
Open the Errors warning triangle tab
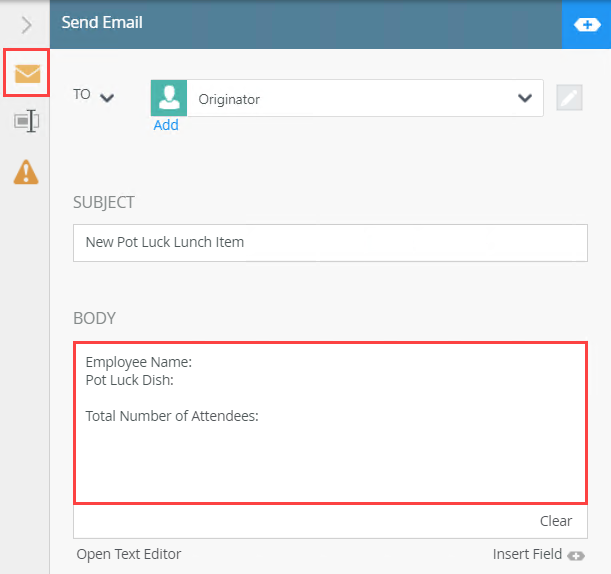click(27, 172)
